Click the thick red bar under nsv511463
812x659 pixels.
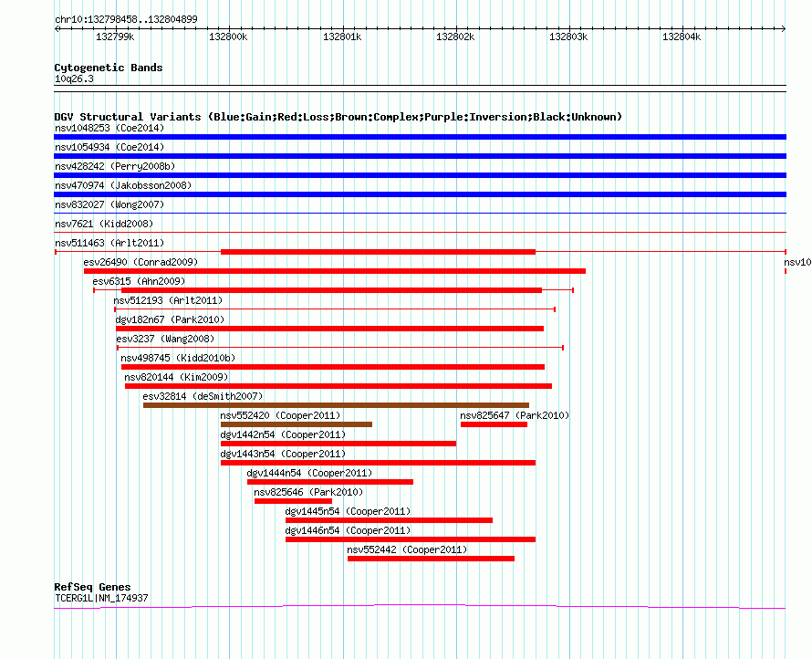pos(378,252)
